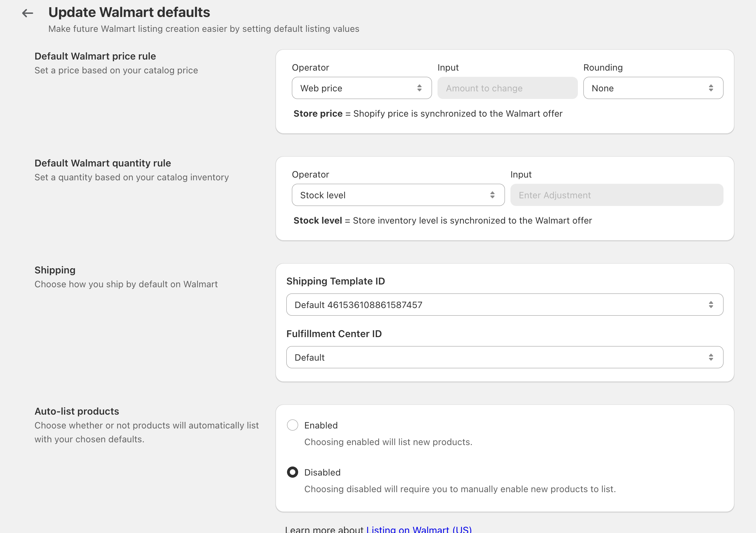Screen dimensions: 756x533
Task: Click 'Set a price based on your catalog price'
Action: pos(116,70)
